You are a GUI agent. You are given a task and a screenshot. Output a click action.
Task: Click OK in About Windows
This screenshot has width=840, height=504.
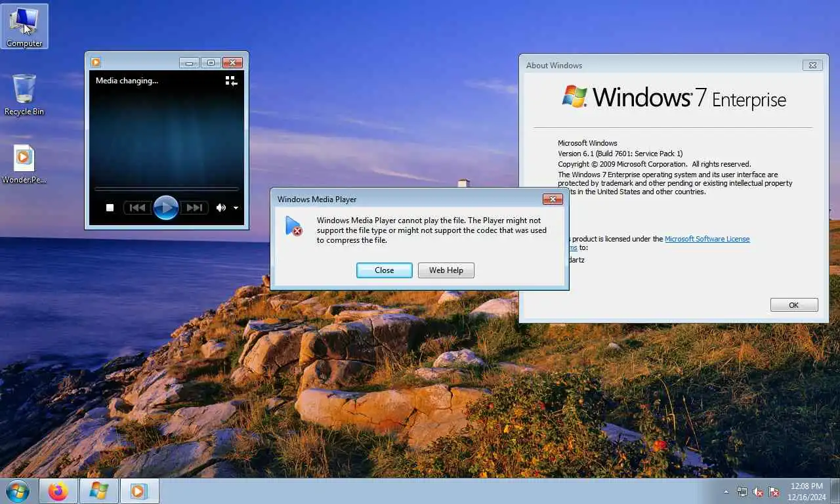tap(794, 305)
